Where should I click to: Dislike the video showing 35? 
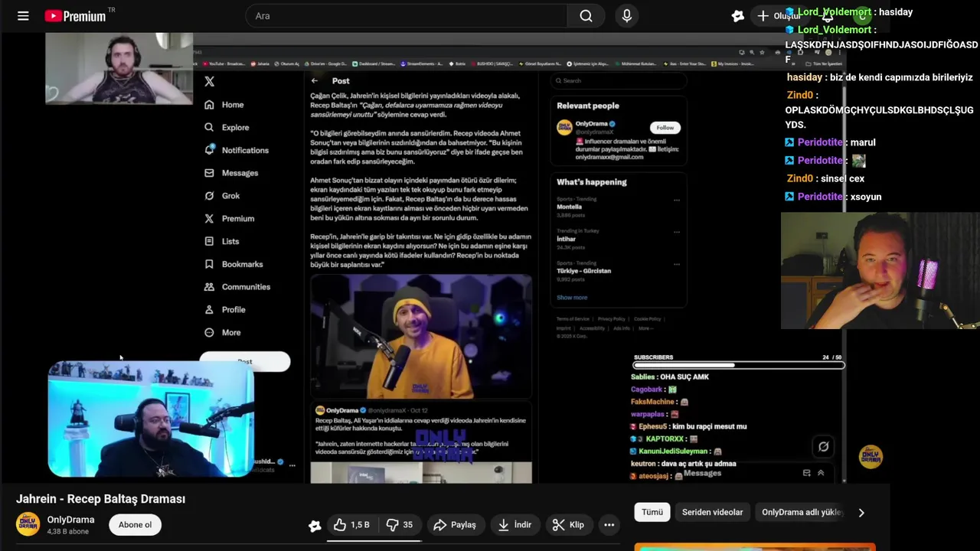399,525
